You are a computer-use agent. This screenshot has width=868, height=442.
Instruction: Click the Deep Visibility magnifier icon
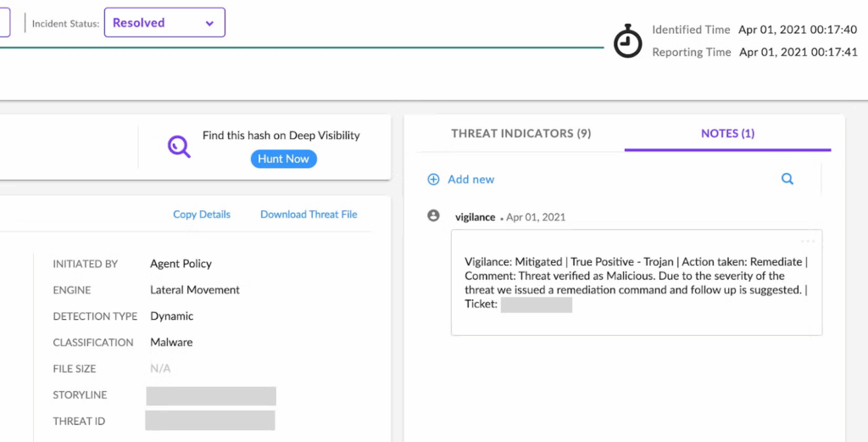[x=179, y=148]
